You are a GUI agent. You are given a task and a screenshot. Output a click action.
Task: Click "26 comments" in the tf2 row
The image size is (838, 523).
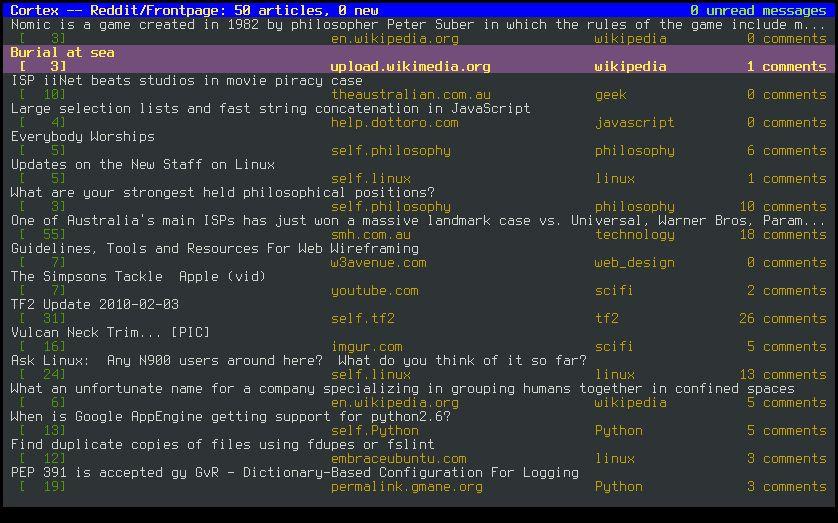[782, 318]
